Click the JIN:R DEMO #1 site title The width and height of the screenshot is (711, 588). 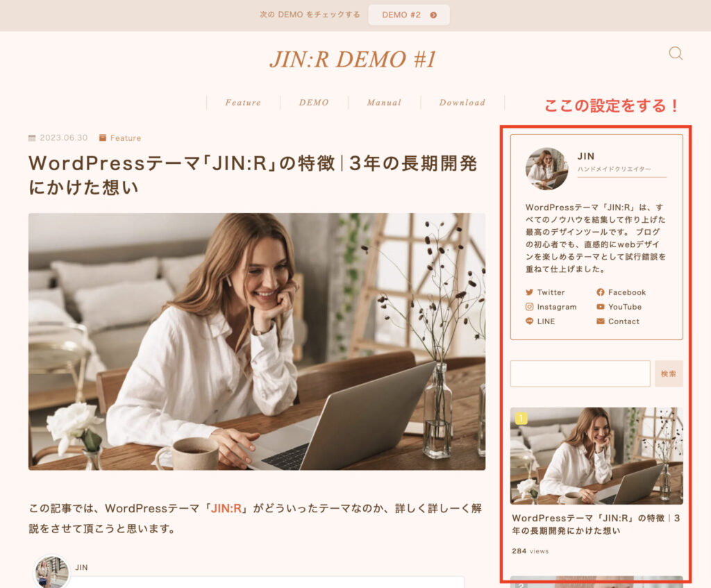tap(355, 60)
